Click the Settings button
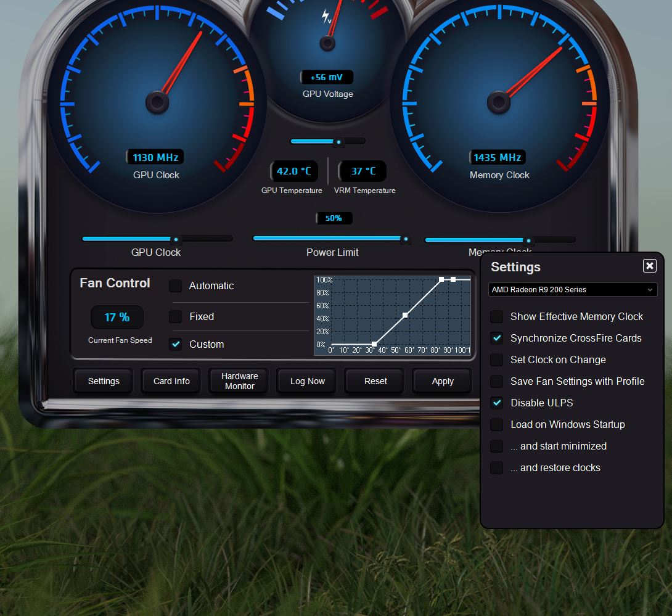Screen dimensions: 672x616 [x=104, y=381]
